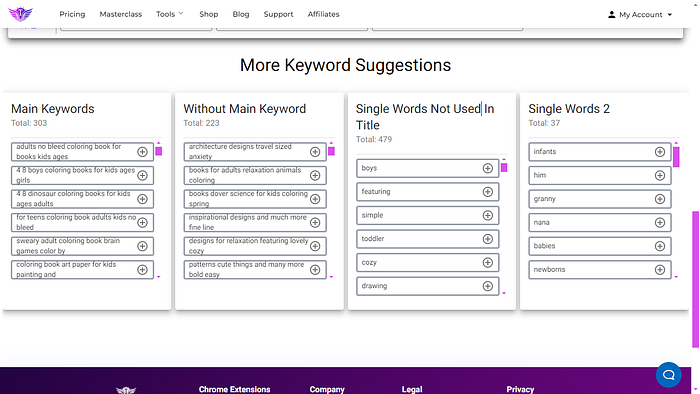Add the single word 'him'
Image resolution: width=700 pixels, height=394 pixels.
point(660,175)
